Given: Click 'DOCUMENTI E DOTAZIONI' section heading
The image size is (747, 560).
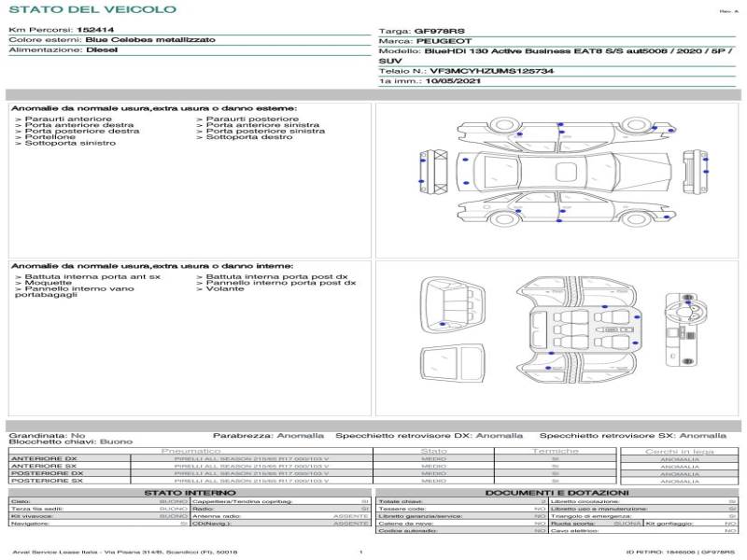Looking at the screenshot, I should 557,493.
